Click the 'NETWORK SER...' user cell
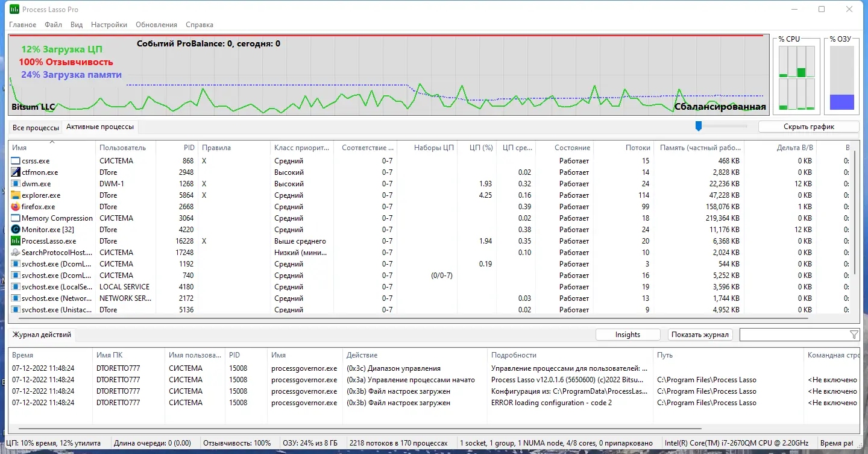This screenshot has width=868, height=454. [125, 298]
